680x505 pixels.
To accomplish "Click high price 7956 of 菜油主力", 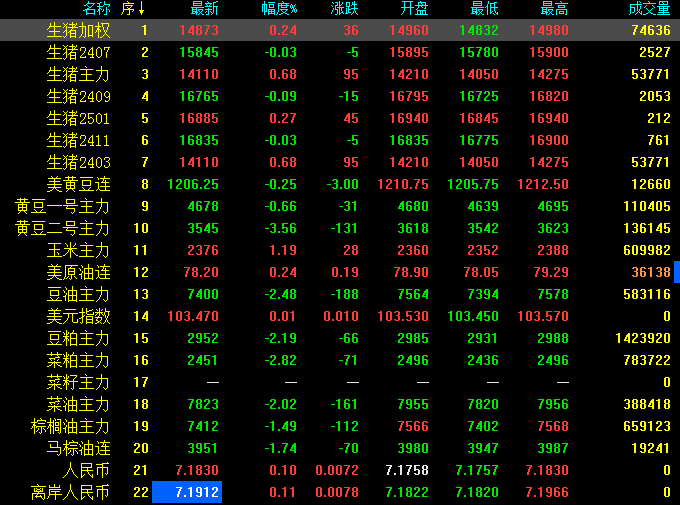I will pos(553,404).
